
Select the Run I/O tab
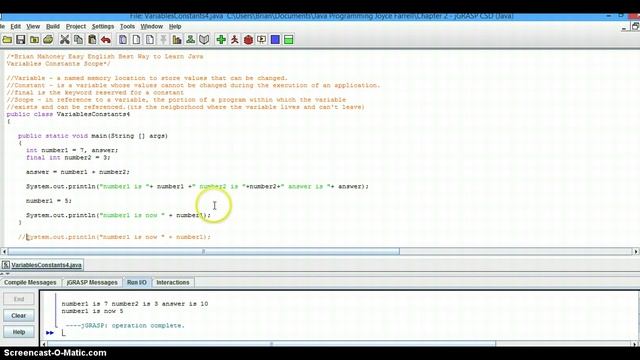(137, 282)
